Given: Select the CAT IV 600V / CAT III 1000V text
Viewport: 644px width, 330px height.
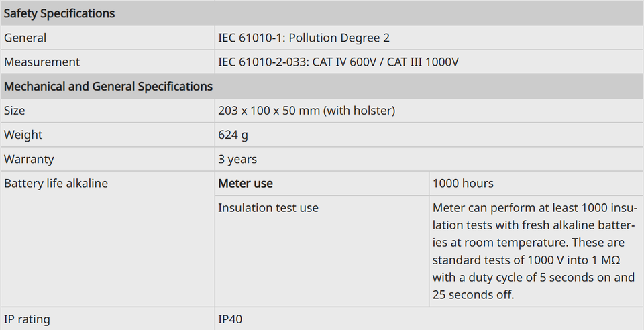Looking at the screenshot, I should pyautogui.click(x=385, y=62).
